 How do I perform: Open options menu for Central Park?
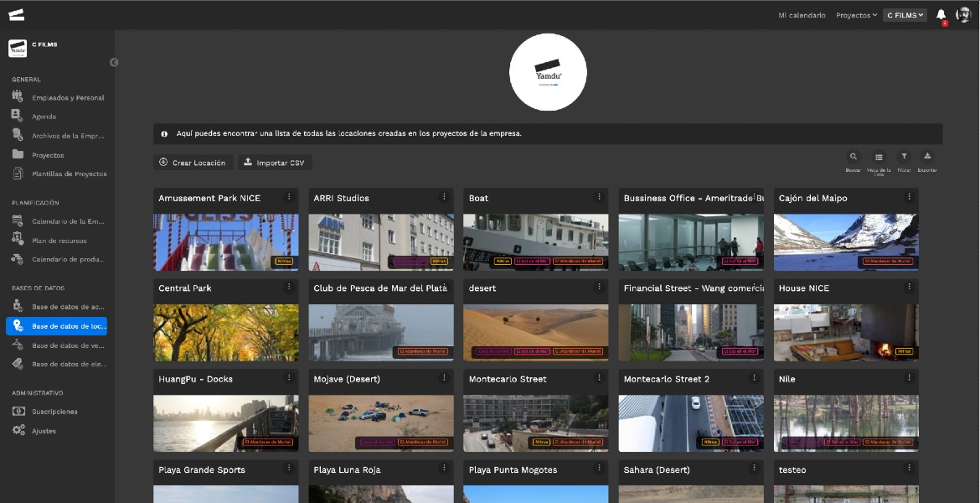click(289, 288)
